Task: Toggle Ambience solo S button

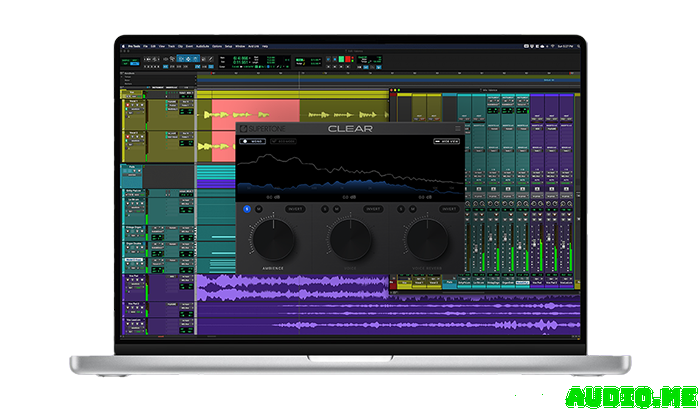Action: coord(247,209)
